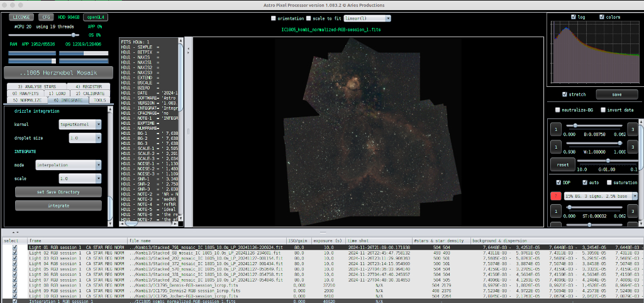Click the '1' button left of the ST:0.00032 slider
644x303 pixels.
coord(555,211)
